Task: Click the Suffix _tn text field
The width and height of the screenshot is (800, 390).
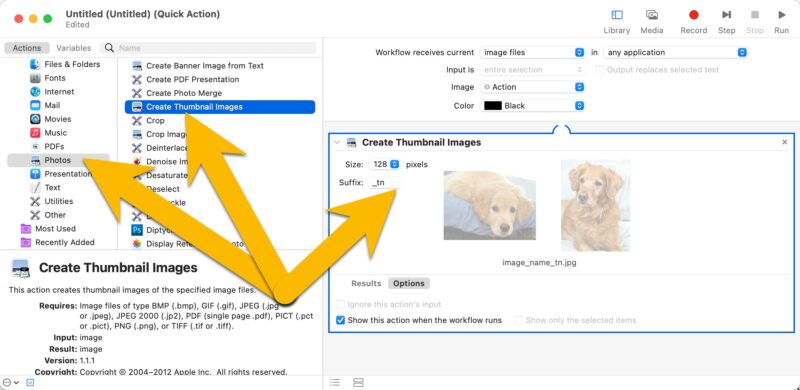Action: click(x=384, y=183)
